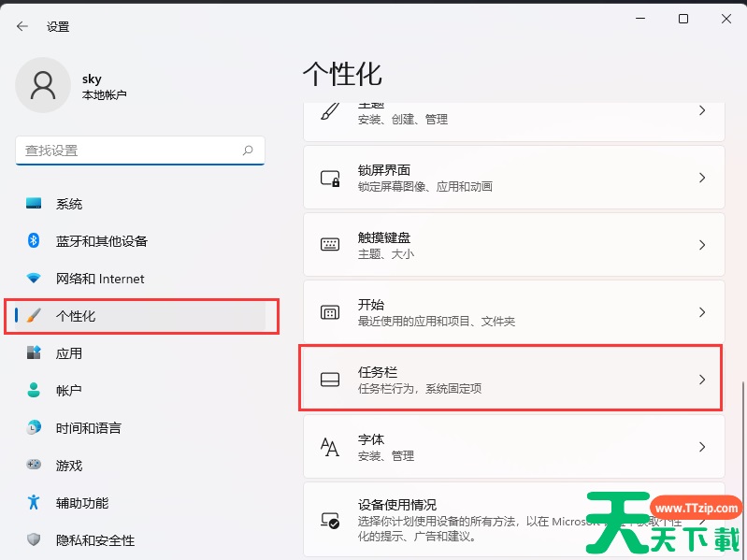The width and height of the screenshot is (747, 560).
Task: Click the 个性化 page heading
Action: coord(342,74)
